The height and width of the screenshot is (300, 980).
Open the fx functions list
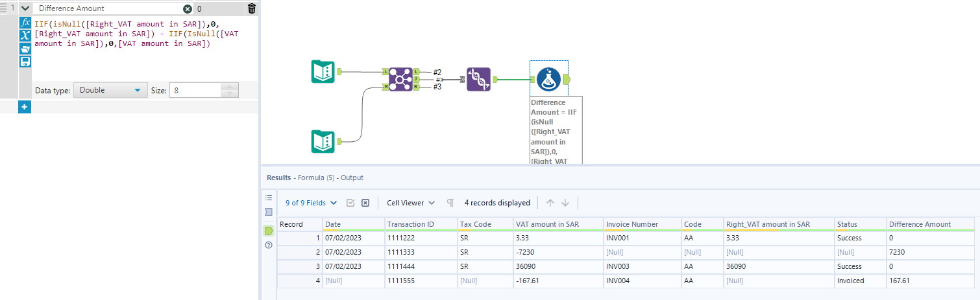tap(26, 21)
